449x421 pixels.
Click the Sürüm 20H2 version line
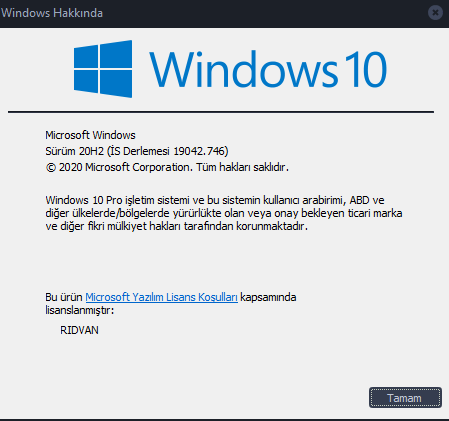[x=137, y=151]
